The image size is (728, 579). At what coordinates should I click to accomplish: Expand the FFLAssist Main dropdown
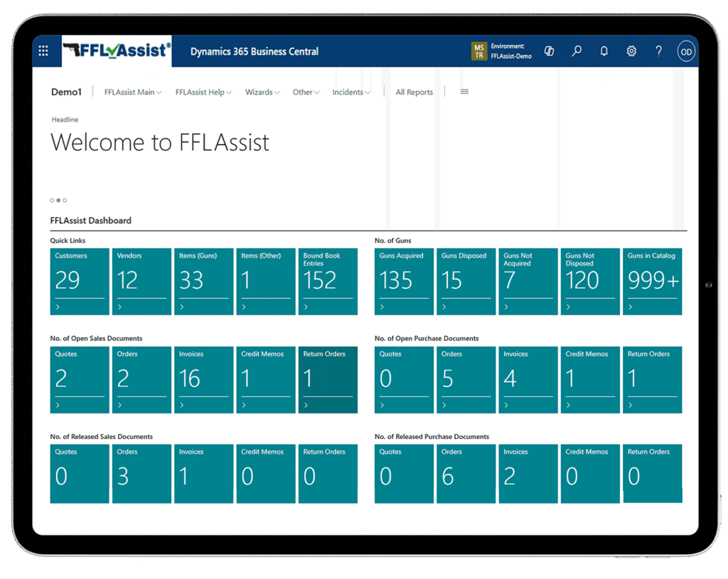[133, 92]
